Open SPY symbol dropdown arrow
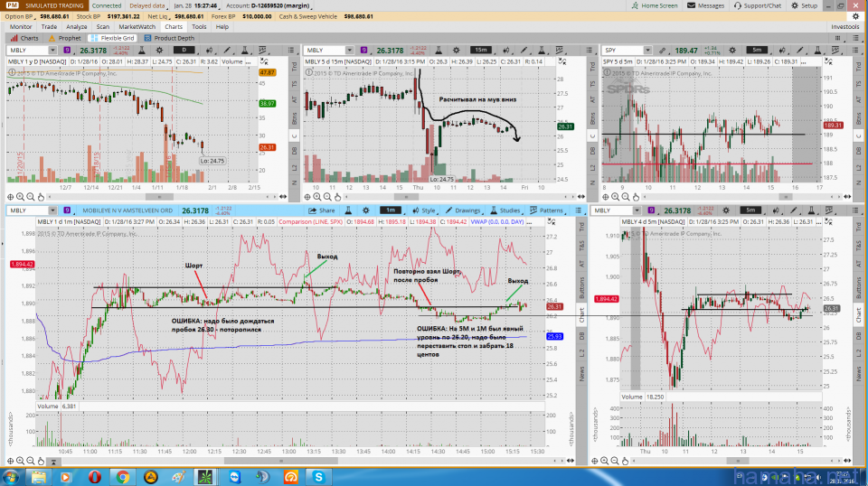868x486 pixels. (x=647, y=51)
